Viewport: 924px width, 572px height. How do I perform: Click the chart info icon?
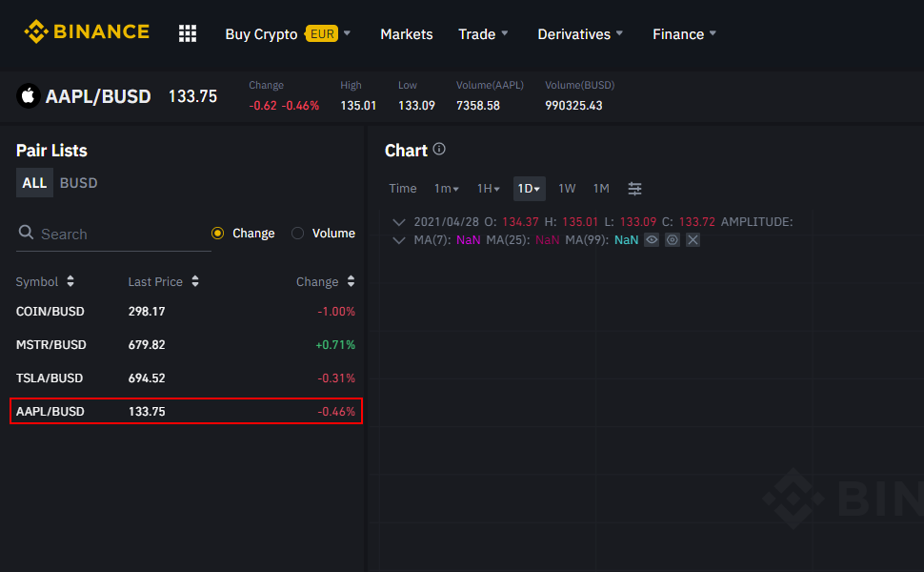[x=439, y=150]
